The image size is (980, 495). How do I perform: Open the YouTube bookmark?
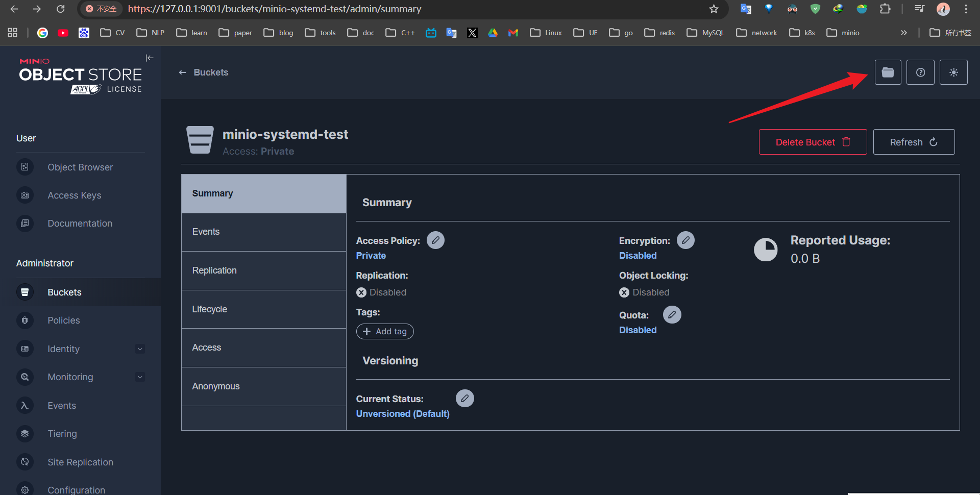63,33
